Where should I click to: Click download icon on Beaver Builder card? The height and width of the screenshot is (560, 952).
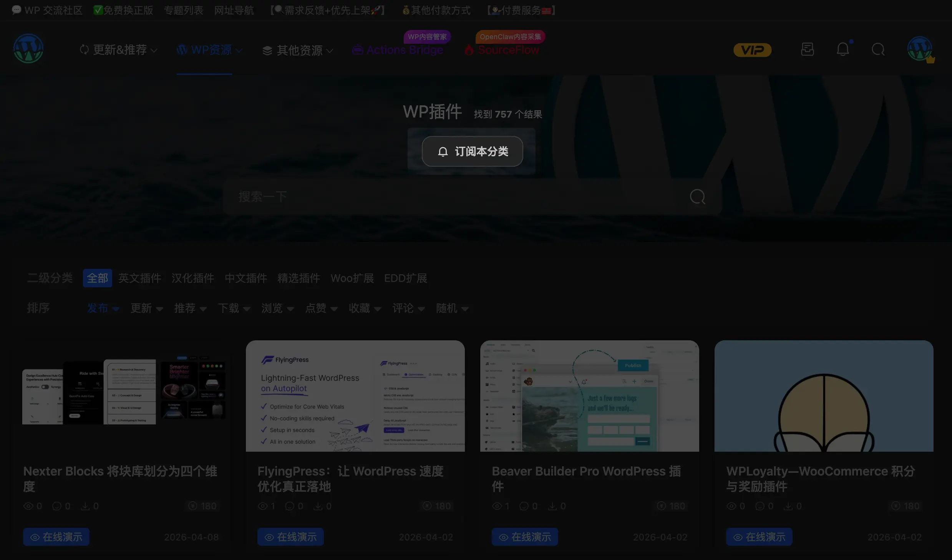pos(552,506)
